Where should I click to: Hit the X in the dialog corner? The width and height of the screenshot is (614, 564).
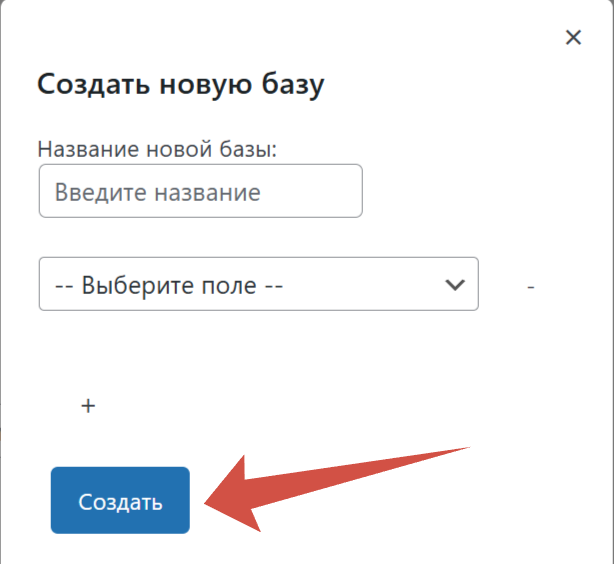(573, 38)
